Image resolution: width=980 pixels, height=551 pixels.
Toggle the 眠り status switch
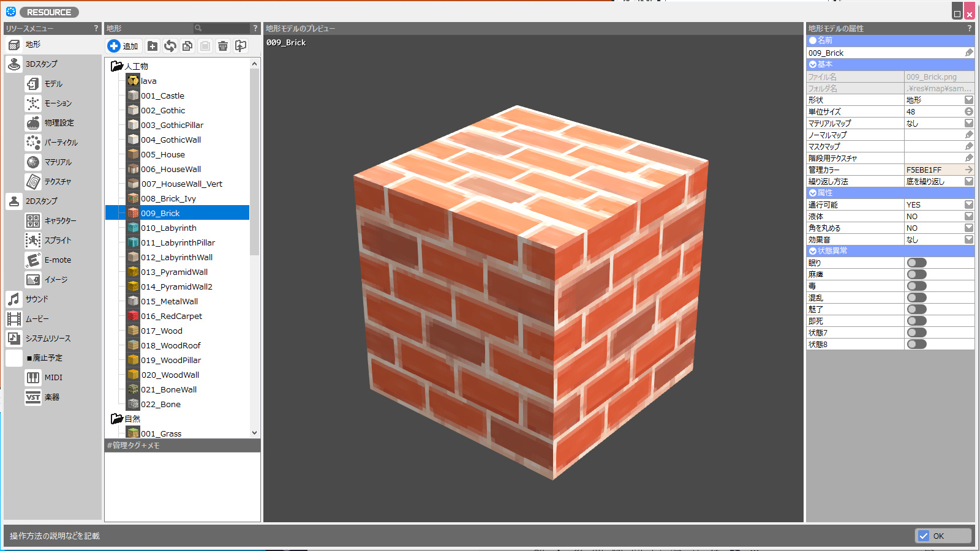coord(916,263)
